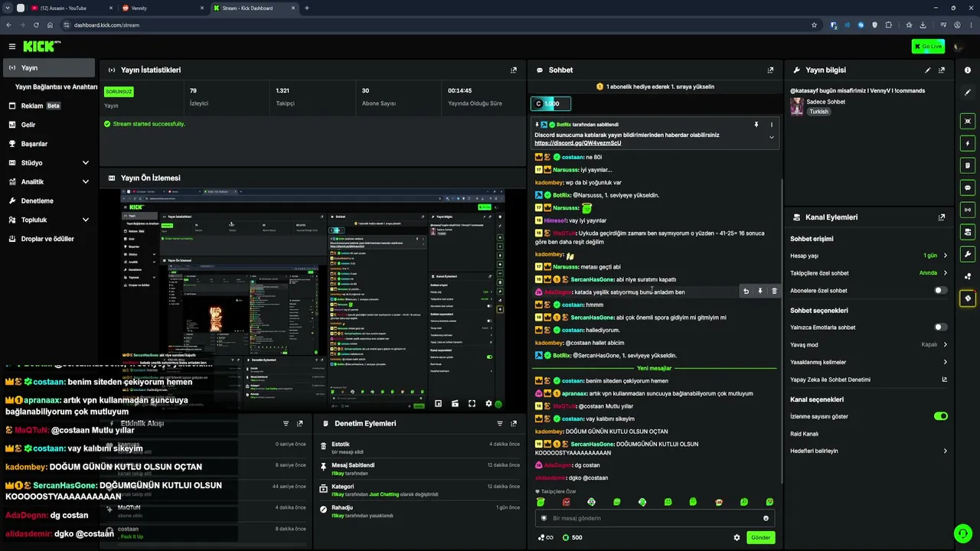
Task: Delete AdaDognn's chat message
Action: point(774,292)
